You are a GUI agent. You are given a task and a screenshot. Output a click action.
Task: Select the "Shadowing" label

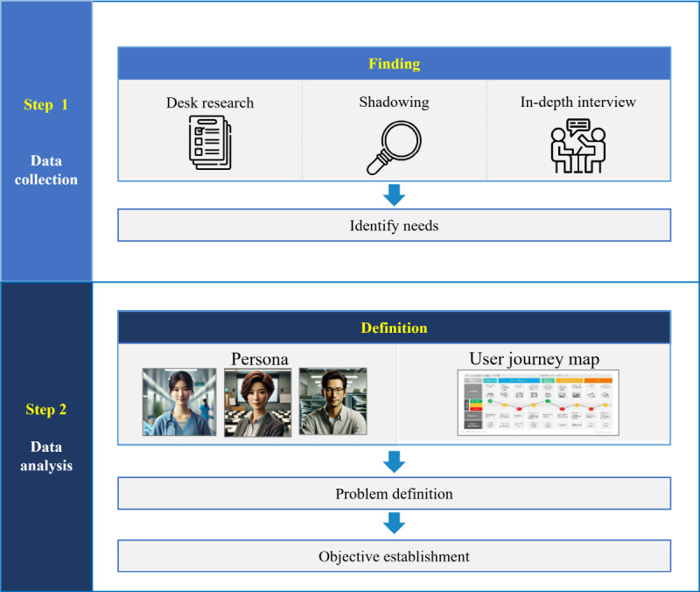pyautogui.click(x=395, y=102)
